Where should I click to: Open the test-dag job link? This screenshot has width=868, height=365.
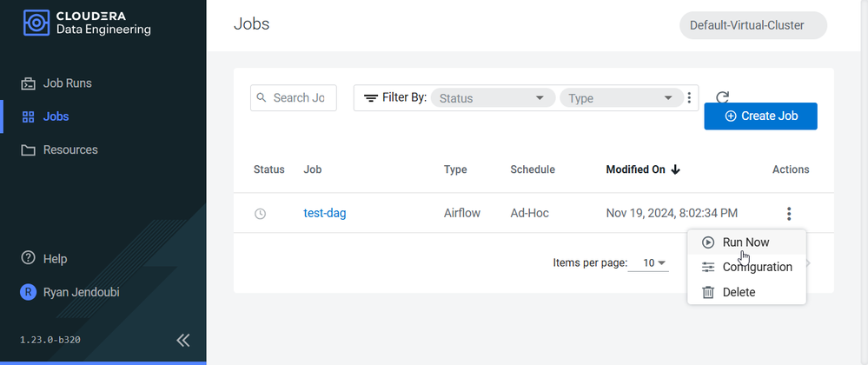tap(325, 213)
